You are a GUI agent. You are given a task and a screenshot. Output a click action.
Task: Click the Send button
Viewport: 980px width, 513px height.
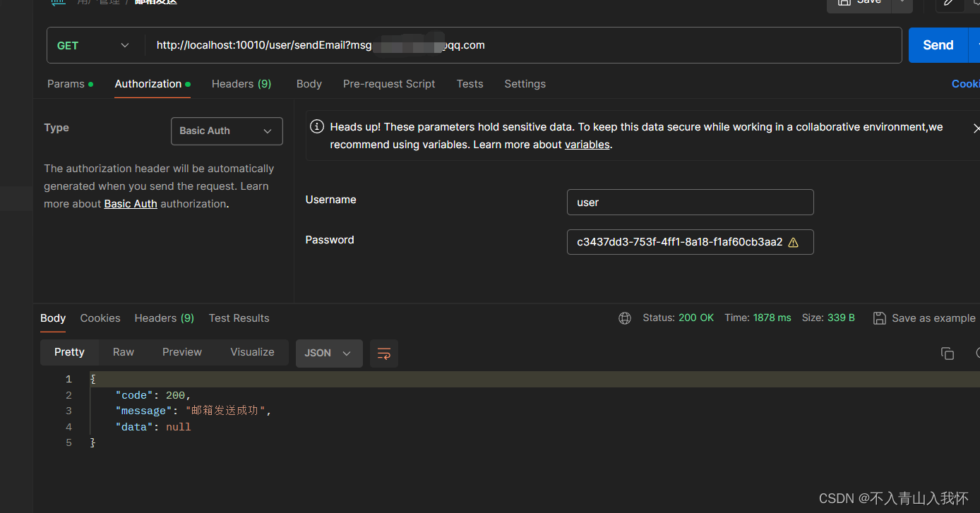click(x=938, y=44)
